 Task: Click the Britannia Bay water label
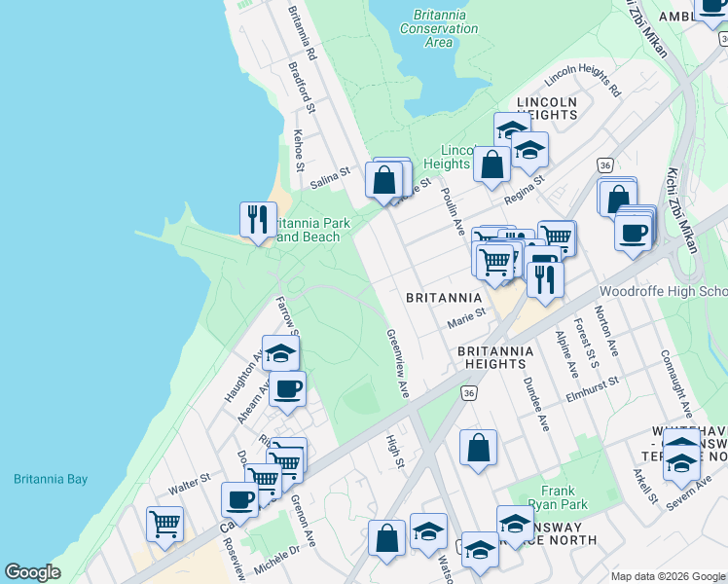[51, 479]
